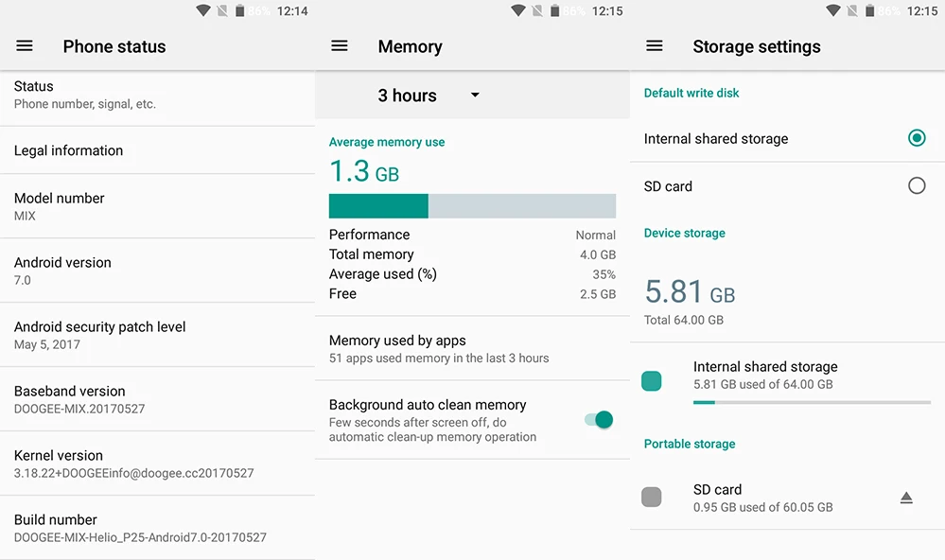Tap the SD card eject icon
Image resolution: width=945 pixels, height=560 pixels.
click(x=906, y=498)
